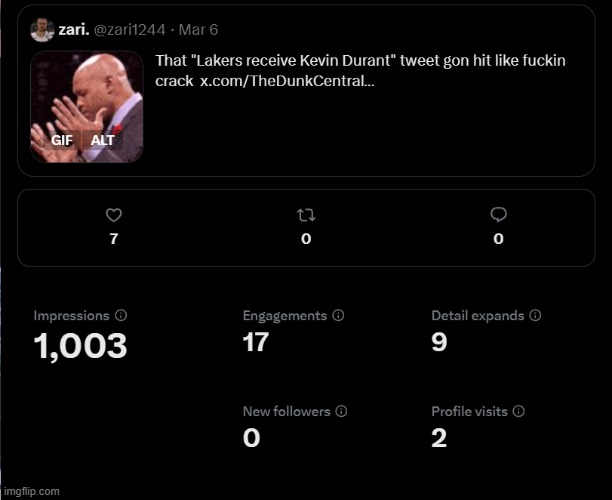The width and height of the screenshot is (612, 500).
Task: Click the 17 engagements count
Action: click(256, 342)
